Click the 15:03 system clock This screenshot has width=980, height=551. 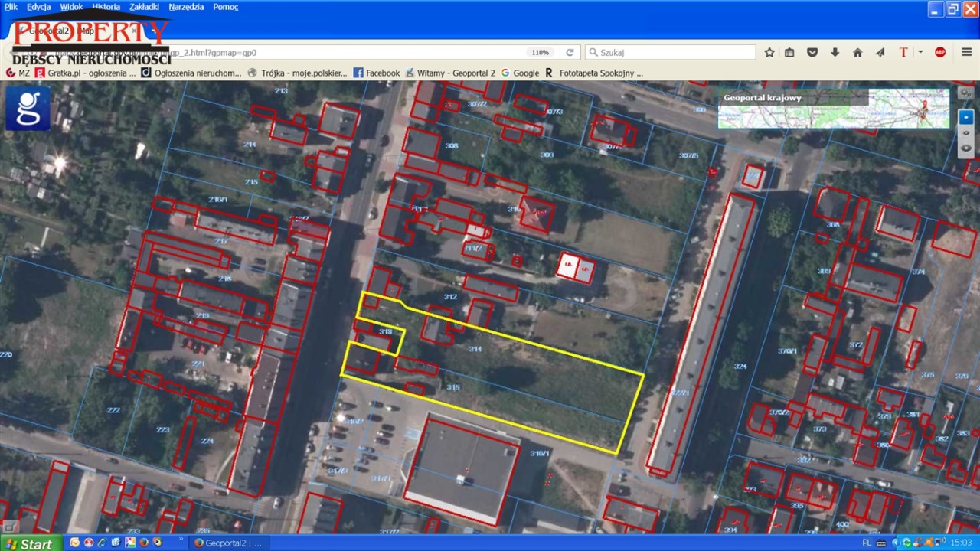coord(962,543)
